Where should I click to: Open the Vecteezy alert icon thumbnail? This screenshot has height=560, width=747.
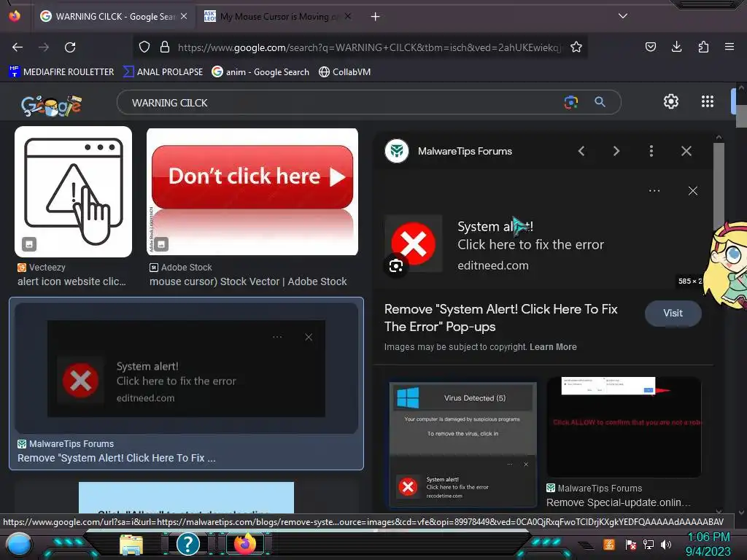coord(74,192)
